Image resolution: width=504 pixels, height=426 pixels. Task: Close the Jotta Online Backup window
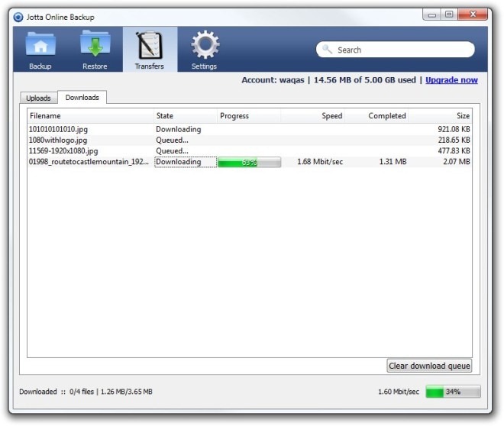click(473, 15)
